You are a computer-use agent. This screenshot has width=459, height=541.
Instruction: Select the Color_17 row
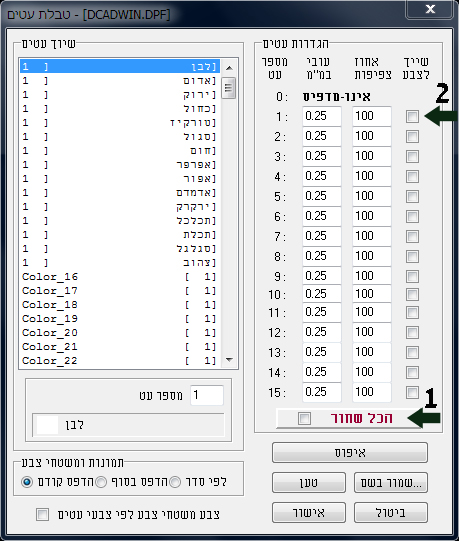click(120, 291)
